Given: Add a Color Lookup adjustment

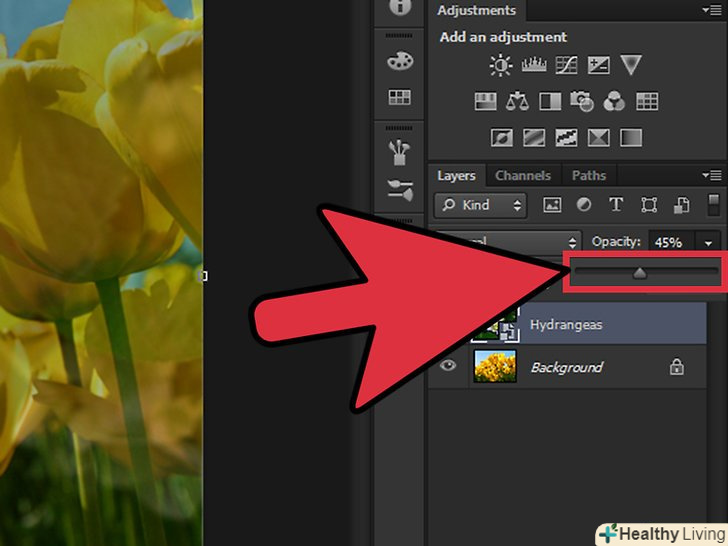Looking at the screenshot, I should pyautogui.click(x=647, y=101).
